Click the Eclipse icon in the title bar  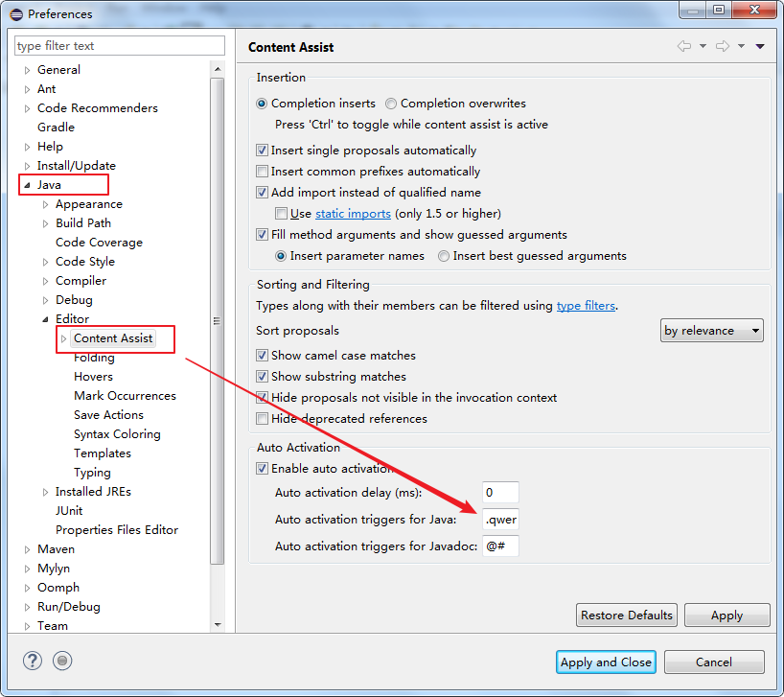[x=16, y=14]
